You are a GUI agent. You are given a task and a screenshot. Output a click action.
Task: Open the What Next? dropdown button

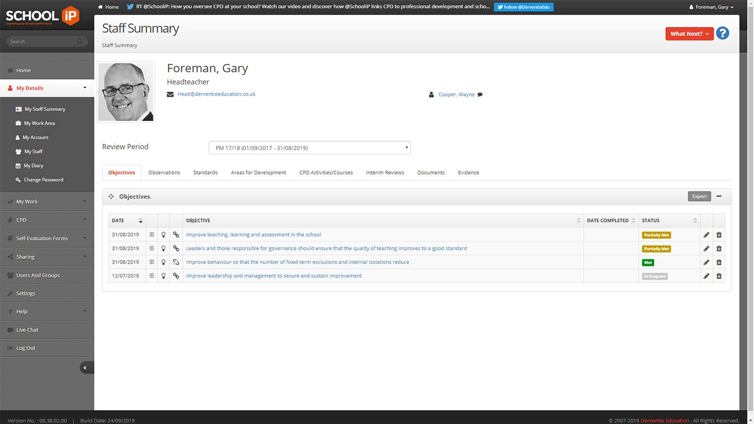point(689,34)
